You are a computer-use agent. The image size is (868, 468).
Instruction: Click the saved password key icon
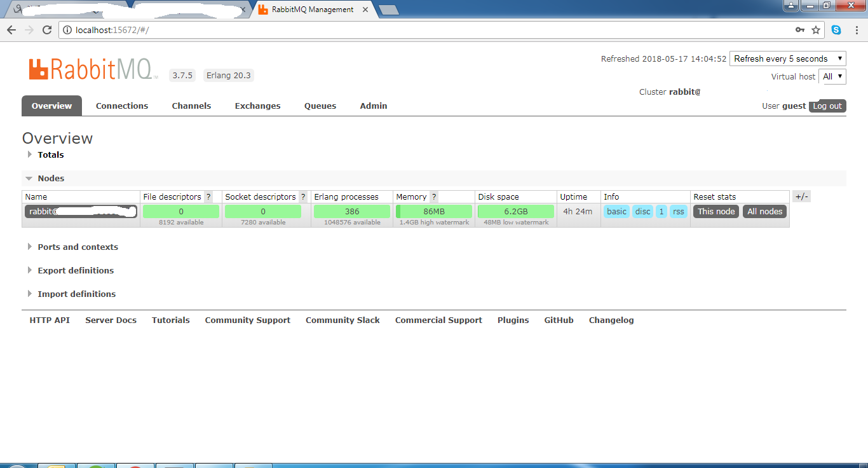tap(800, 30)
